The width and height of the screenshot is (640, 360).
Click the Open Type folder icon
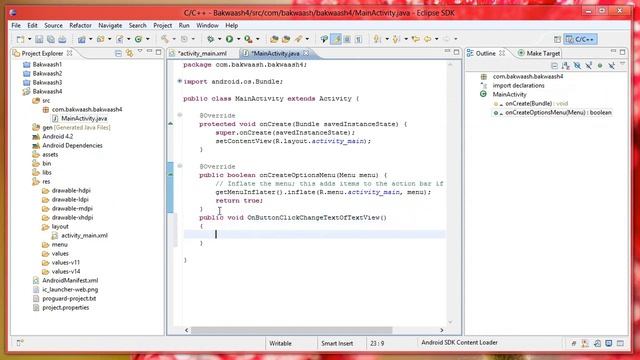(274, 39)
